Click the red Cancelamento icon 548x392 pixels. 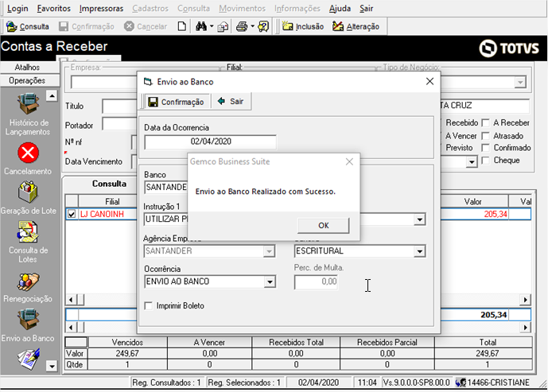point(29,153)
